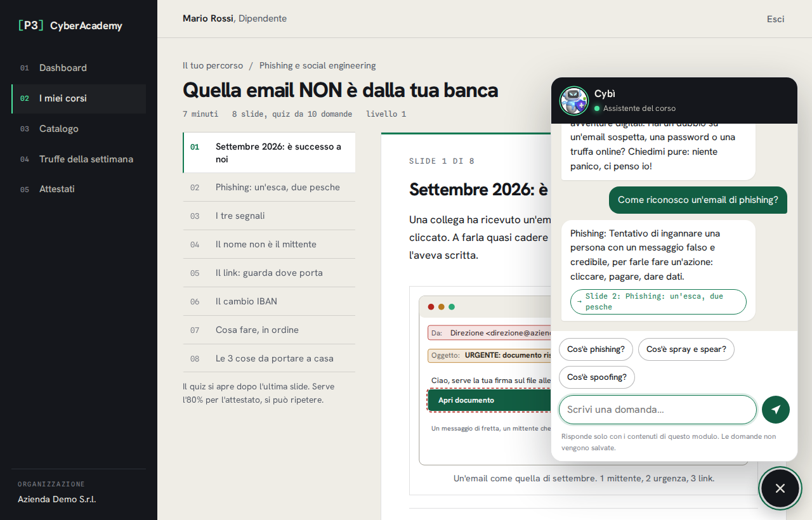The image size is (812, 520).
Task: Click the user's chat message about phishing
Action: (698, 200)
